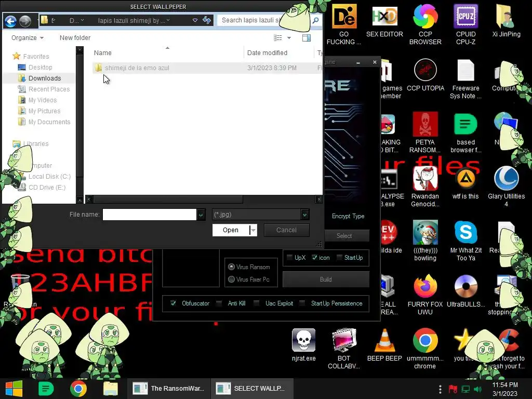Show hidden system tray icons

point(440,389)
